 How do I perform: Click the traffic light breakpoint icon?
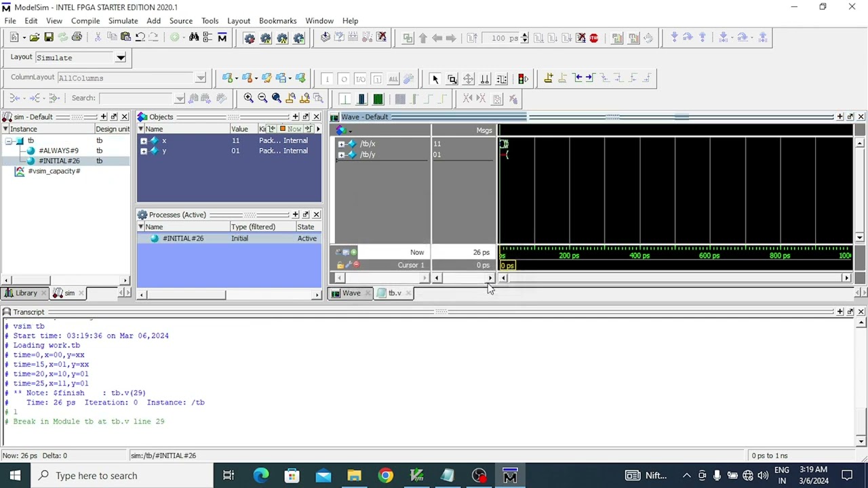point(523,79)
